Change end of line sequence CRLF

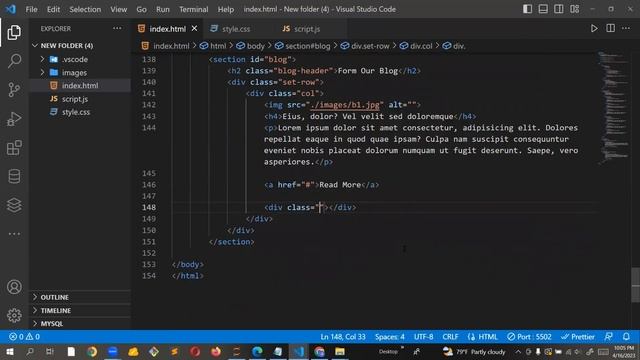(450, 337)
